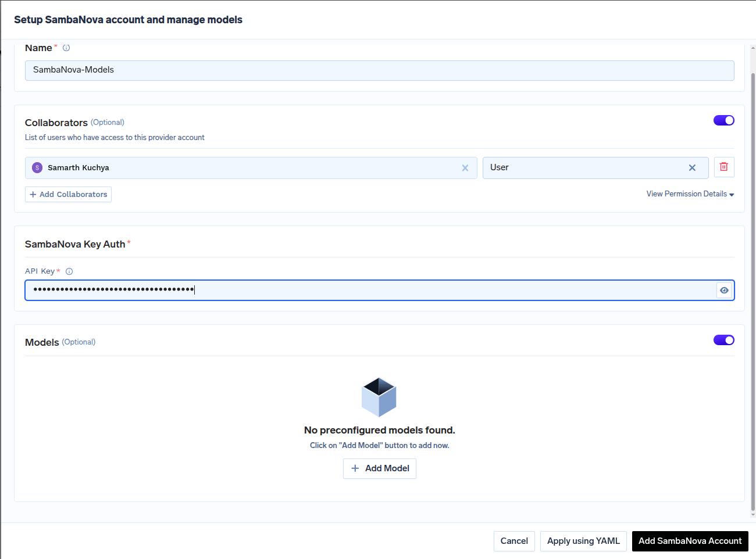This screenshot has width=756, height=559.
Task: Click the 'No preconfigured models found.' text
Action: point(380,430)
